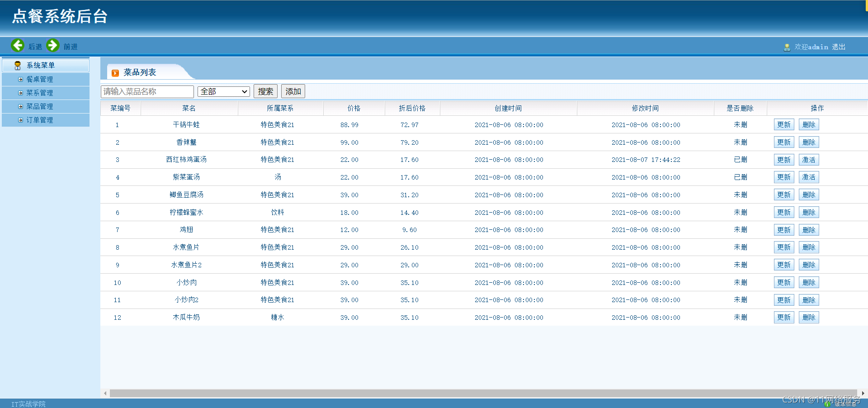
Task: Click the 系统菜单 header icon
Action: click(x=18, y=66)
